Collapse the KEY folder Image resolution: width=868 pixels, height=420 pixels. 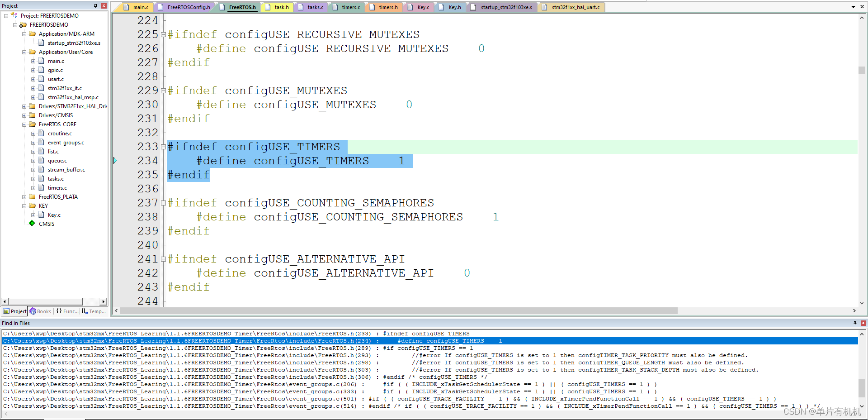[24, 206]
